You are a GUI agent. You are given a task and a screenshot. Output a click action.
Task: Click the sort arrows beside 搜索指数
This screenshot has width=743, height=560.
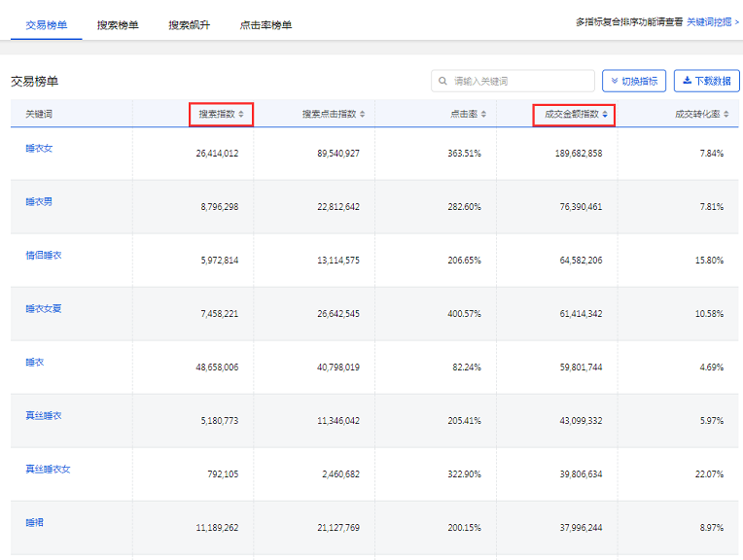(241, 115)
